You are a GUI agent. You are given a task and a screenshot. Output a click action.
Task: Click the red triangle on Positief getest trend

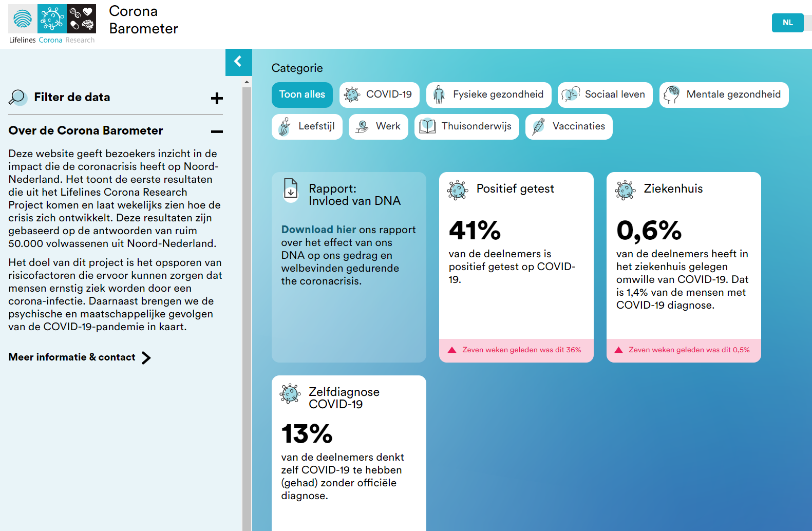pos(452,350)
